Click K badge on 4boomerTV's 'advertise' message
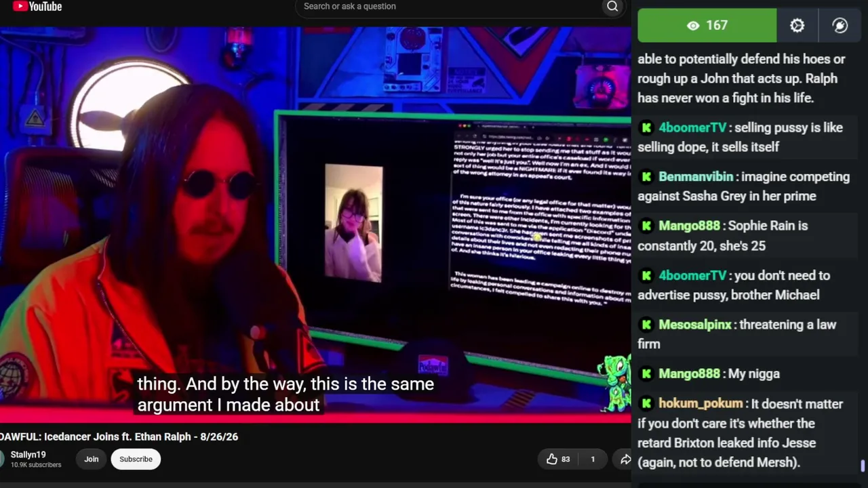 pos(646,276)
